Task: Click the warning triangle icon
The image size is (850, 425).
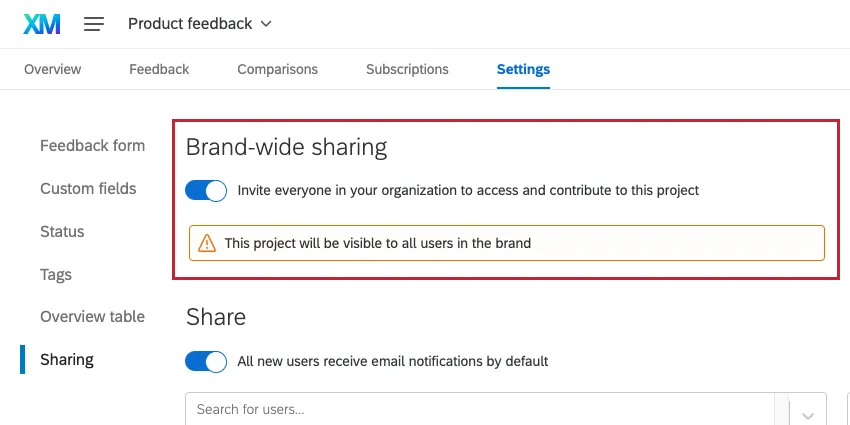Action: [x=207, y=243]
